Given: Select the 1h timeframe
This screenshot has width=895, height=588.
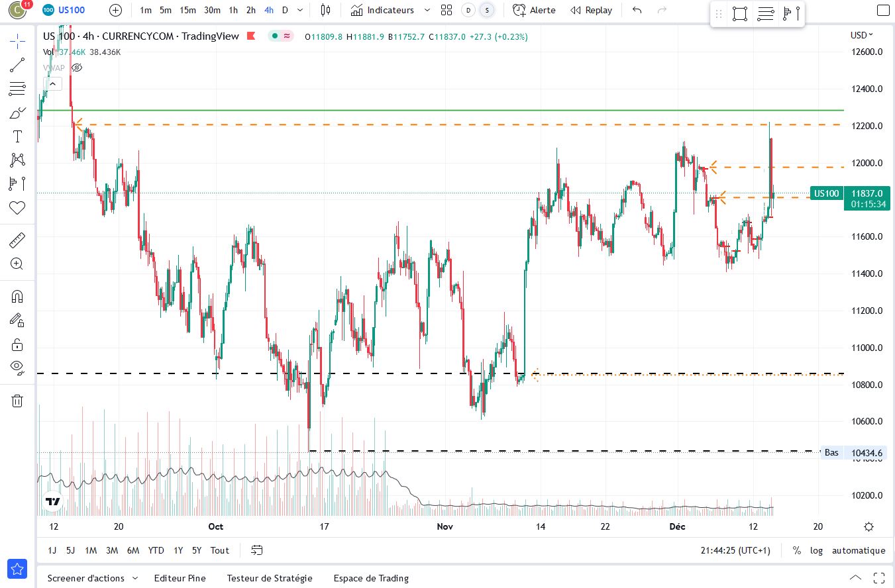Looking at the screenshot, I should (233, 10).
